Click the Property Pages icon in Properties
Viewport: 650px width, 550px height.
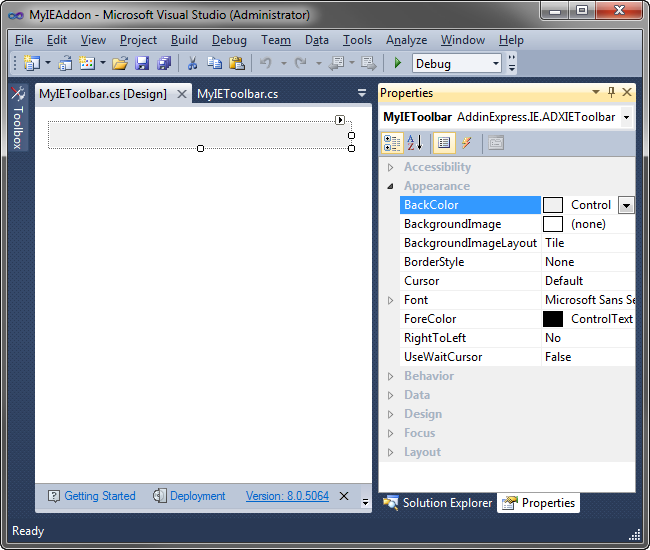496,143
